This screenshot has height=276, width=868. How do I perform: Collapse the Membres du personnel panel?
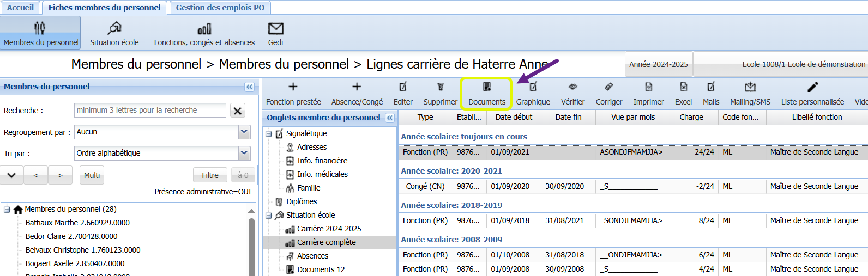[x=249, y=87]
